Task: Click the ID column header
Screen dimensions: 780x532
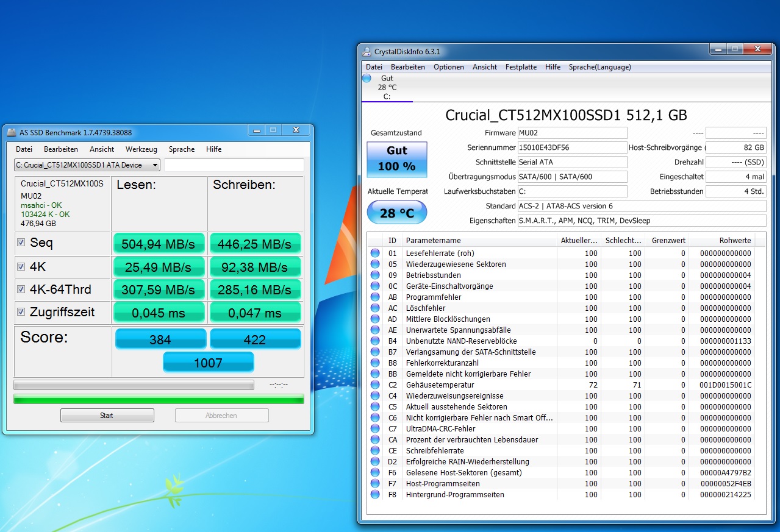Action: [393, 241]
